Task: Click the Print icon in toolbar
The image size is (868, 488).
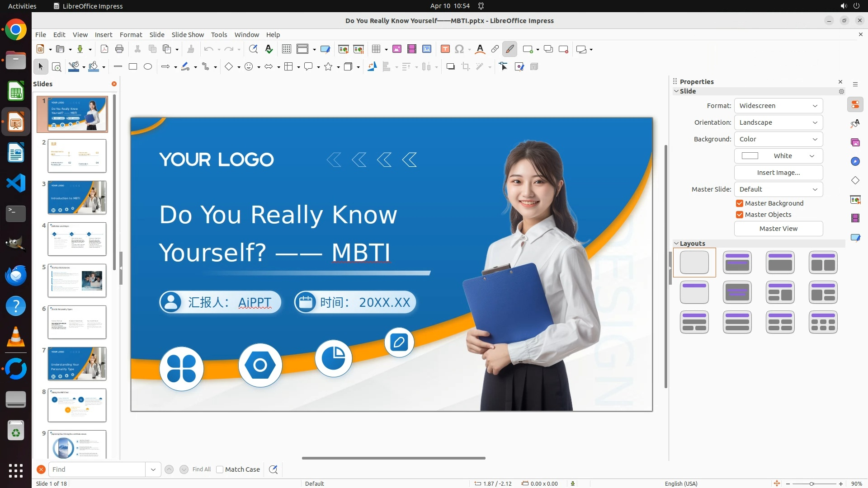Action: [x=119, y=49]
